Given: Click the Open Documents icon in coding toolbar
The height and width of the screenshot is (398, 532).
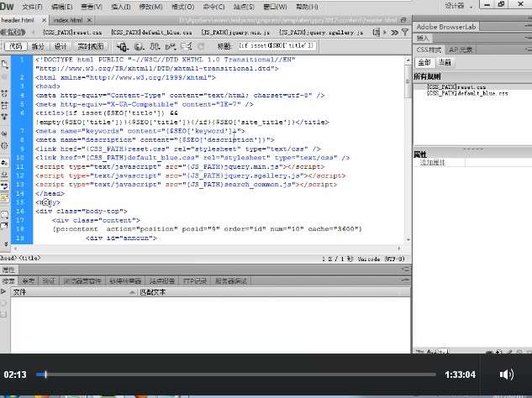Looking at the screenshot, I should click(x=6, y=64).
